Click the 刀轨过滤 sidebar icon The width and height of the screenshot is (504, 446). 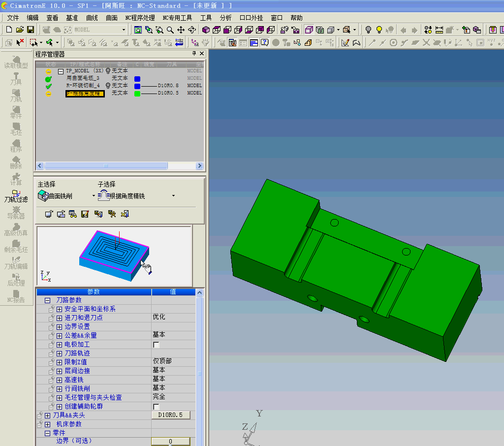16,196
